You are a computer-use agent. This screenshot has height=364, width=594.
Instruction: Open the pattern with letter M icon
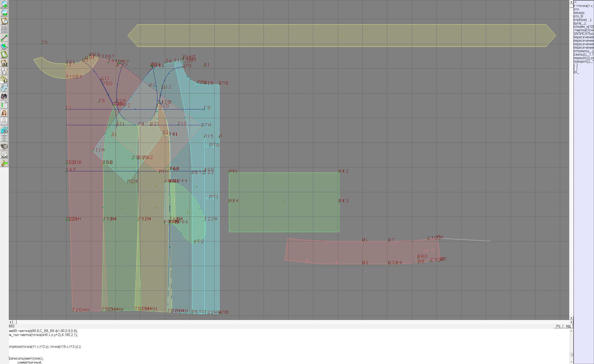pos(4,63)
